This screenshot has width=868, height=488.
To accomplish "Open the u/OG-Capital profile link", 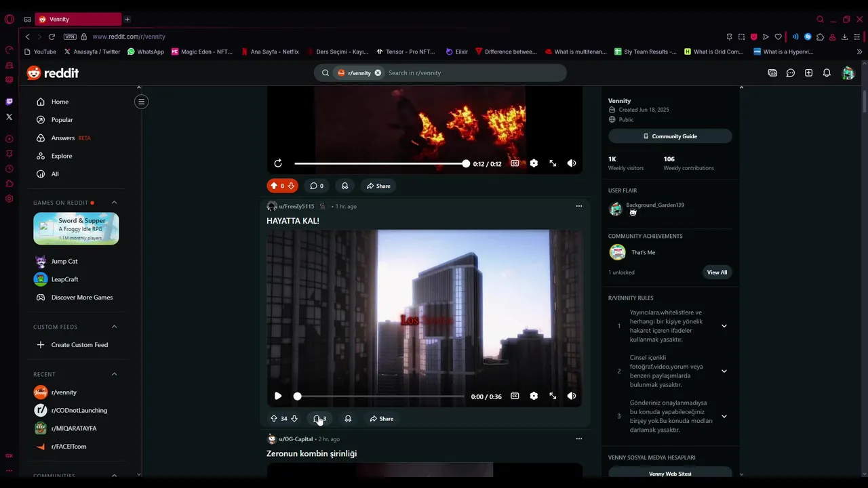I will 296,439.
